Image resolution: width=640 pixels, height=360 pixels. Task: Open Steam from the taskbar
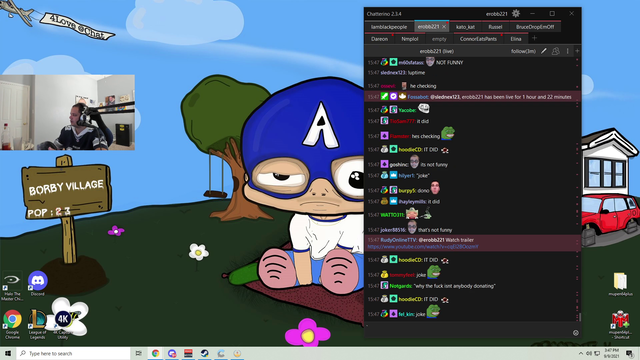pyautogui.click(x=204, y=353)
